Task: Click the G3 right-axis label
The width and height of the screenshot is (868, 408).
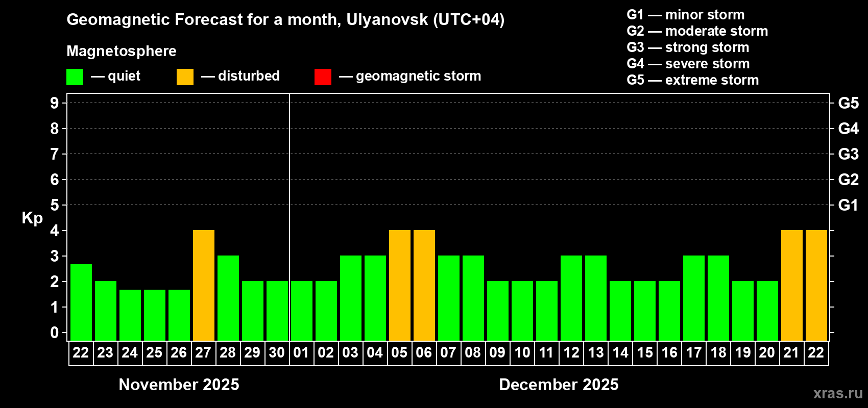Action: 849,154
